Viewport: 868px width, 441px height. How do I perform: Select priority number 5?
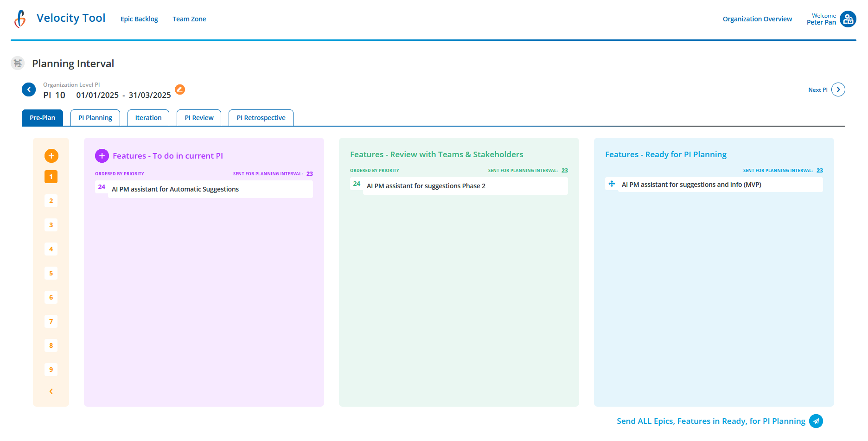[x=51, y=273]
